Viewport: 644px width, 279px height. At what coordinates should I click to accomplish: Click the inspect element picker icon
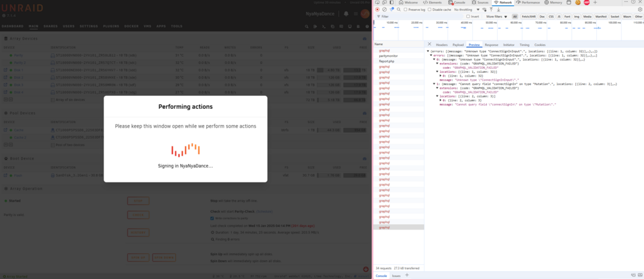click(x=377, y=3)
